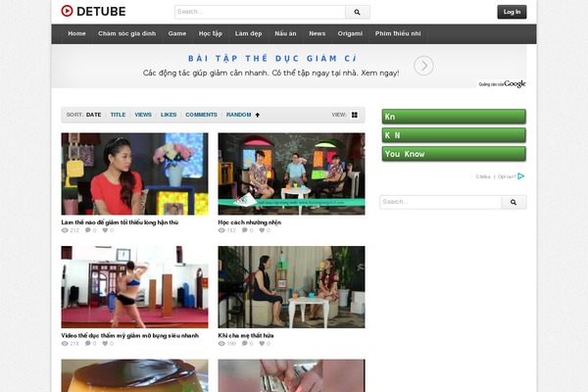Toggle the grid view icon
This screenshot has width=588, height=392.
355,115
